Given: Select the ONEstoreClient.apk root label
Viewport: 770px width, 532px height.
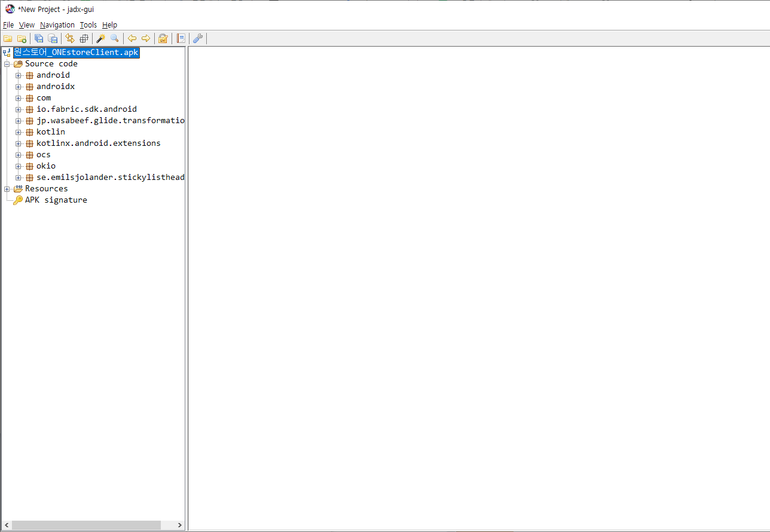Looking at the screenshot, I should tap(77, 53).
